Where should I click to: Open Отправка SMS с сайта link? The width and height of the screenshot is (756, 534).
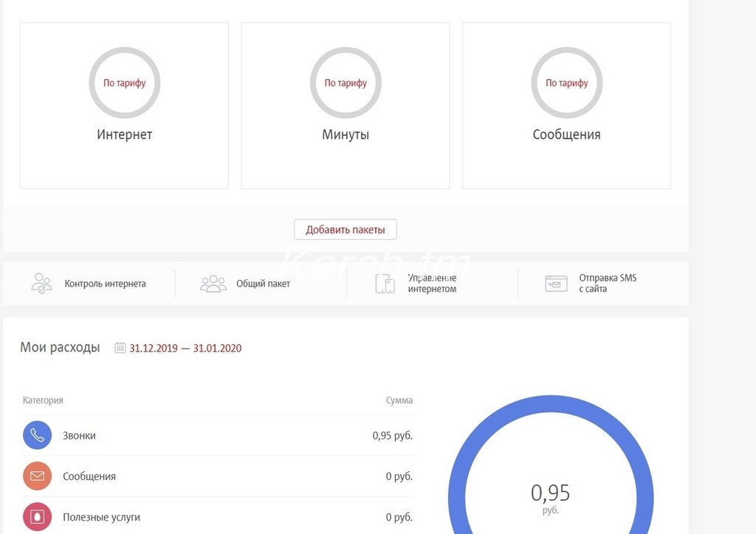coord(607,284)
